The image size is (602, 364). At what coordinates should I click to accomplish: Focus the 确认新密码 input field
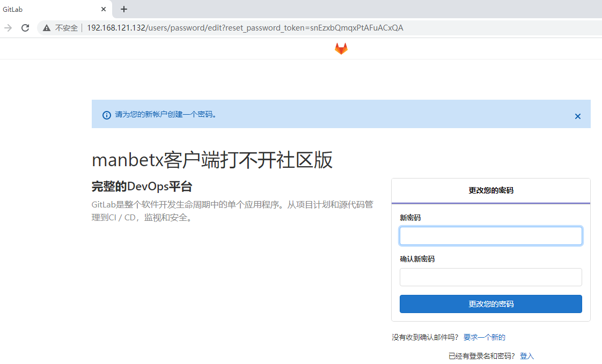point(490,277)
